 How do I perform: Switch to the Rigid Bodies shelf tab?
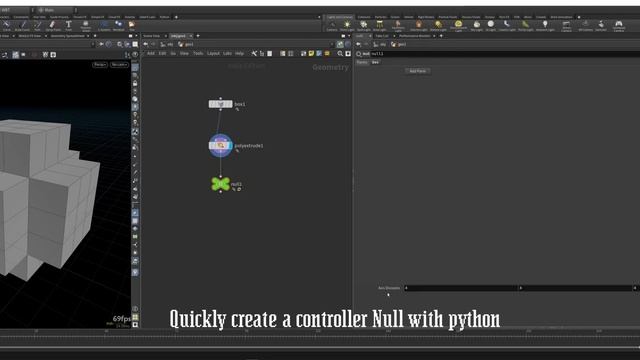point(426,17)
